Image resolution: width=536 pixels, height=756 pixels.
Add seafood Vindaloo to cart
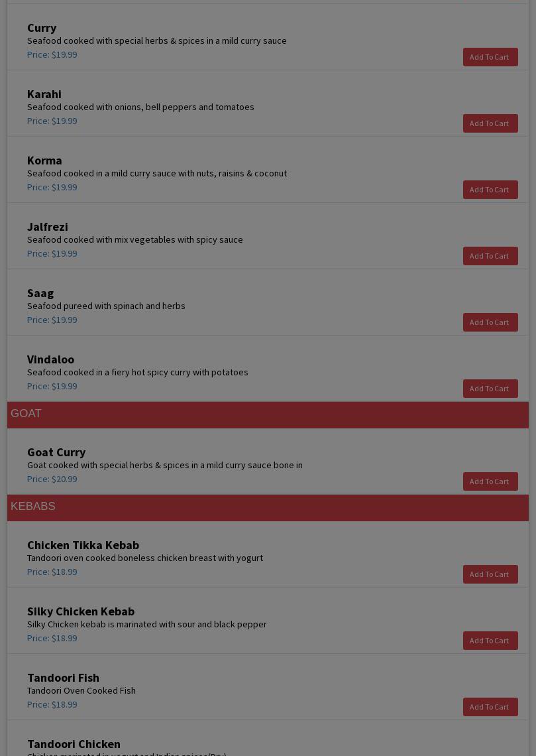point(490,389)
